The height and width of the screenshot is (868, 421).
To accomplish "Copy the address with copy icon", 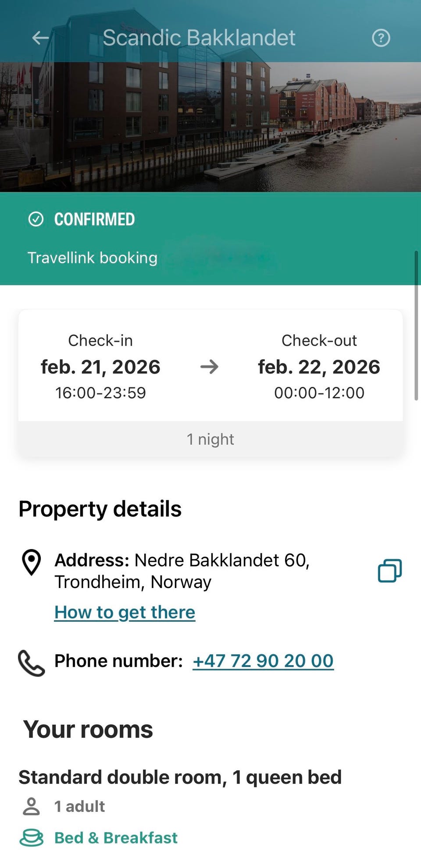I will pyautogui.click(x=389, y=570).
